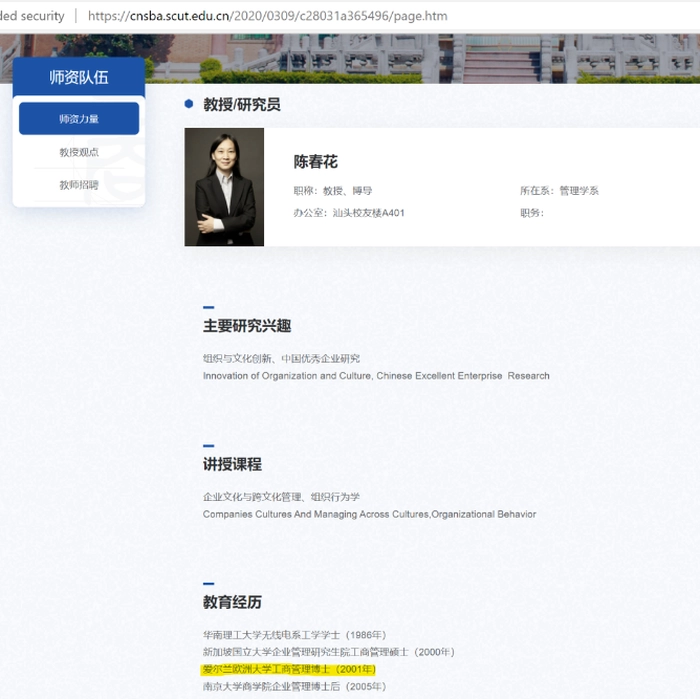700x699 pixels.
Task: Click the 所在系 管理学系 department text
Action: 559,190
